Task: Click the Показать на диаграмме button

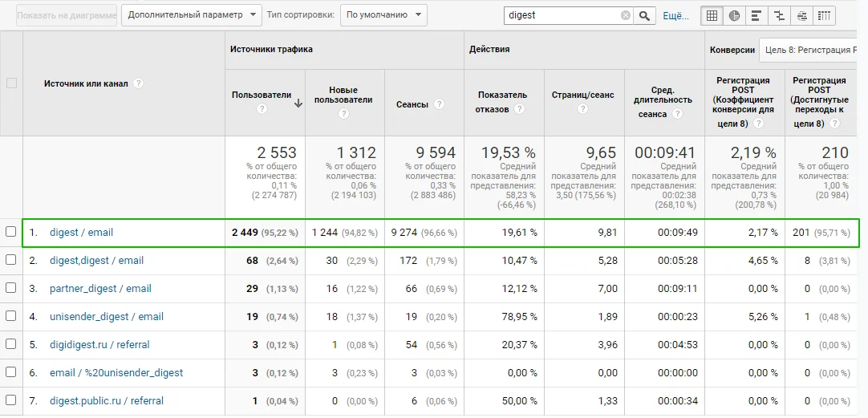Action: 67,15
